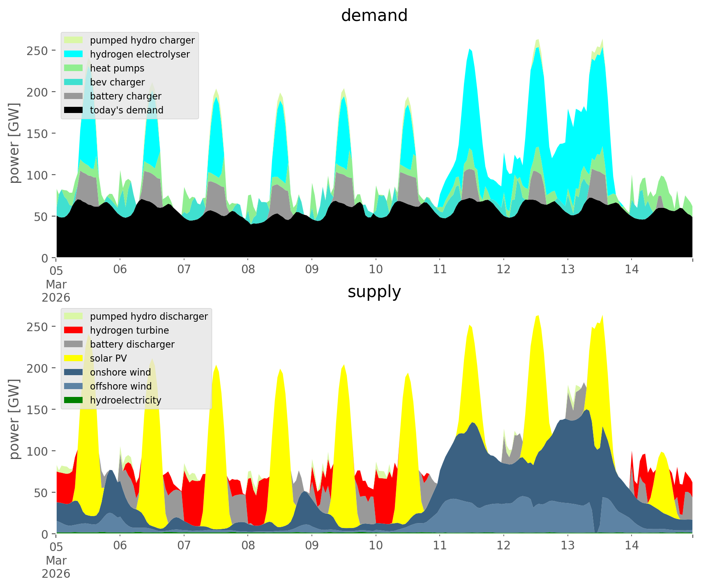Click the black today's demand legend swatch

point(74,110)
